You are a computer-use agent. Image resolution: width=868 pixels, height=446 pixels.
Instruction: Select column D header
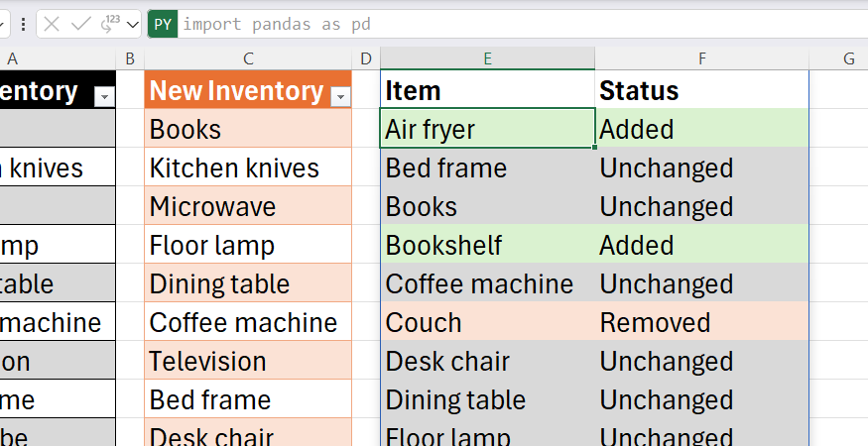366,58
